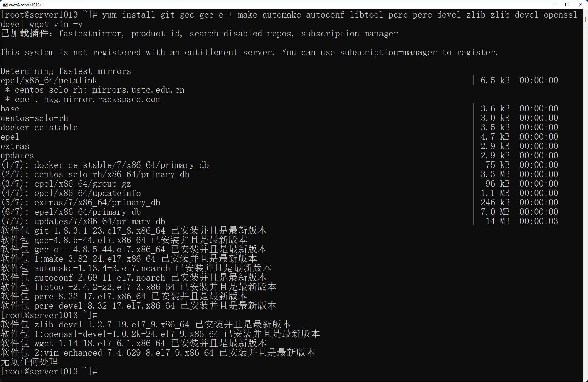Click the '246 kB' size value

pos(495,203)
